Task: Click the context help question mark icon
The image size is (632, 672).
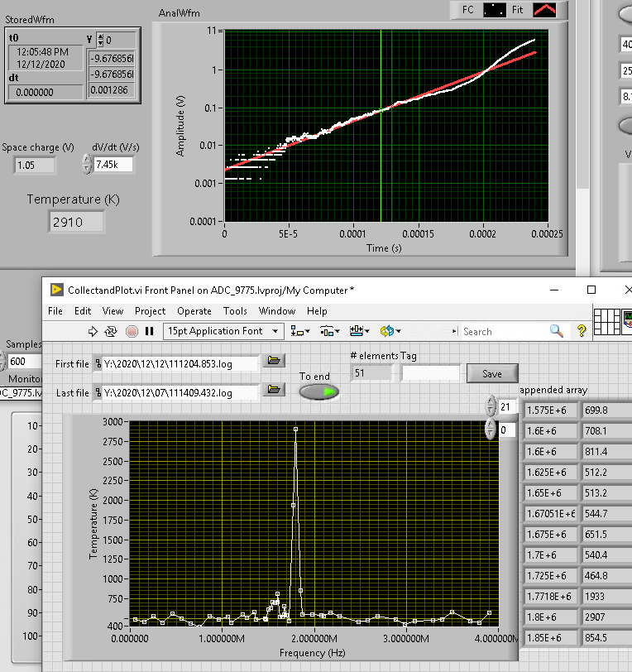Action: (582, 331)
